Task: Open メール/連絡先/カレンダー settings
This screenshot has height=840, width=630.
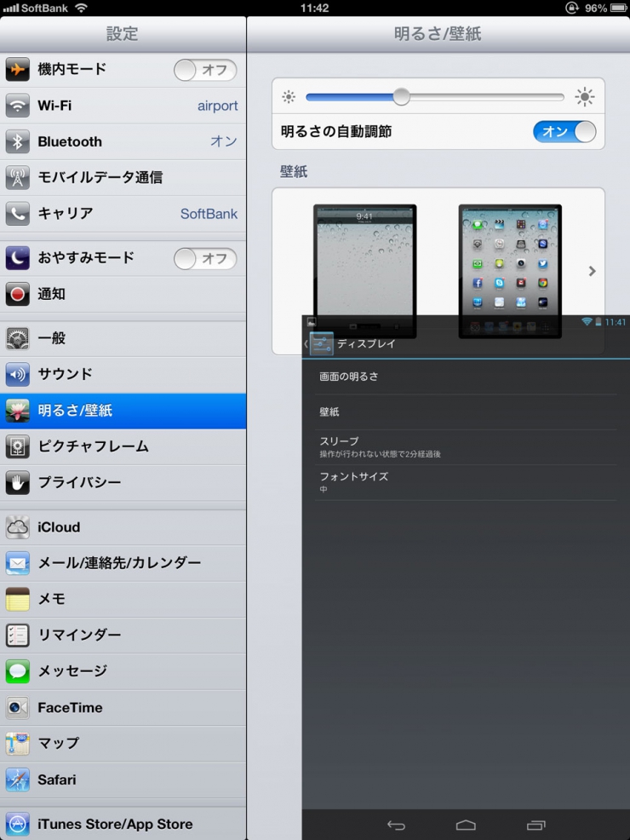Action: [x=123, y=563]
